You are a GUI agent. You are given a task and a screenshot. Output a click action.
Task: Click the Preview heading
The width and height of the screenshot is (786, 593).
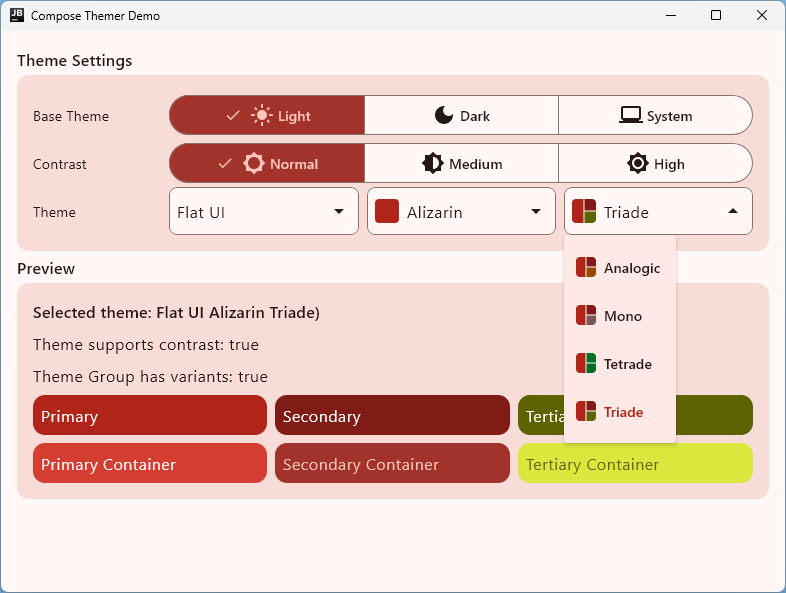point(46,269)
